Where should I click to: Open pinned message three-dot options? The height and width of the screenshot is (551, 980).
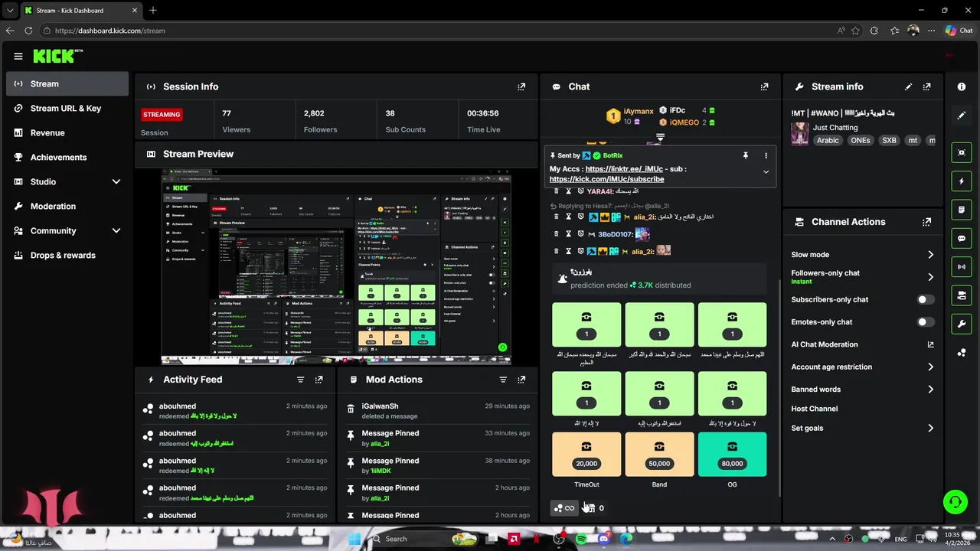tap(766, 155)
